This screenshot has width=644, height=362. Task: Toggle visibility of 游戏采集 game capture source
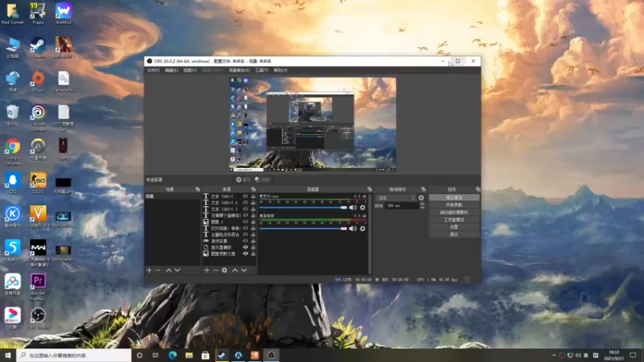pos(246,241)
